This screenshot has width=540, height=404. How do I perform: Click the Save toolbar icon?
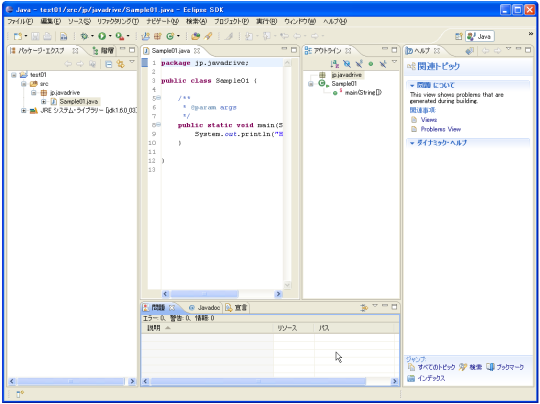point(35,36)
